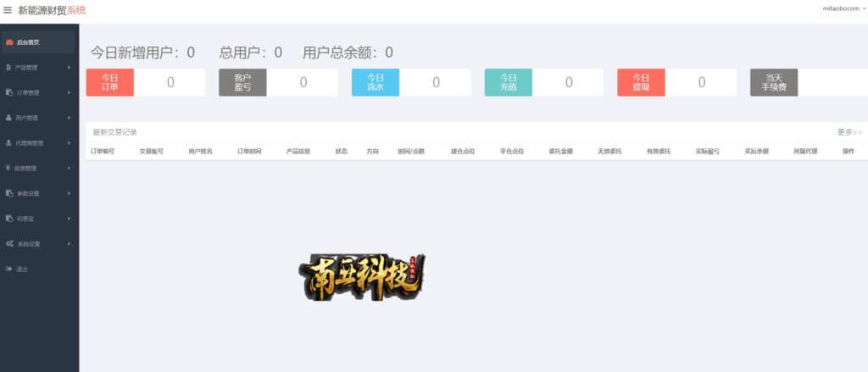Click the 退出 logout icon
The width and height of the screenshot is (868, 372).
click(x=9, y=269)
